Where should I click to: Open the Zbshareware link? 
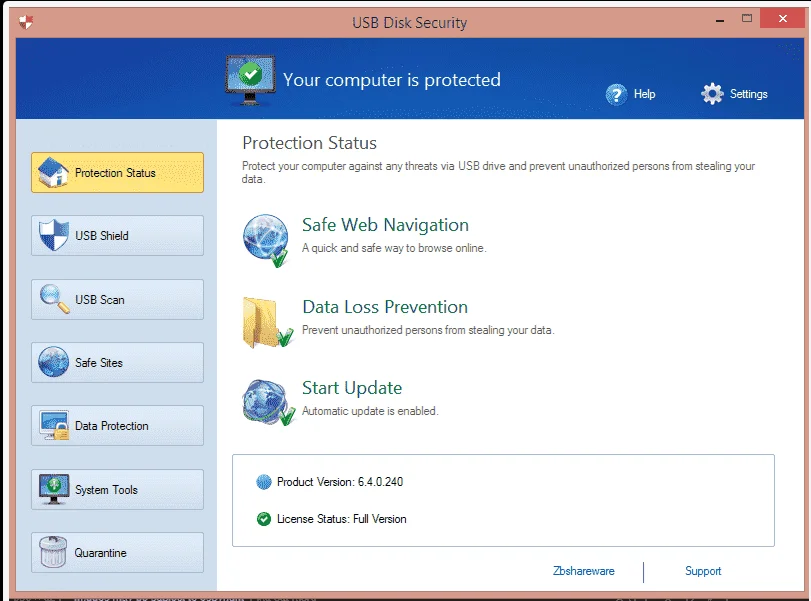coord(583,571)
